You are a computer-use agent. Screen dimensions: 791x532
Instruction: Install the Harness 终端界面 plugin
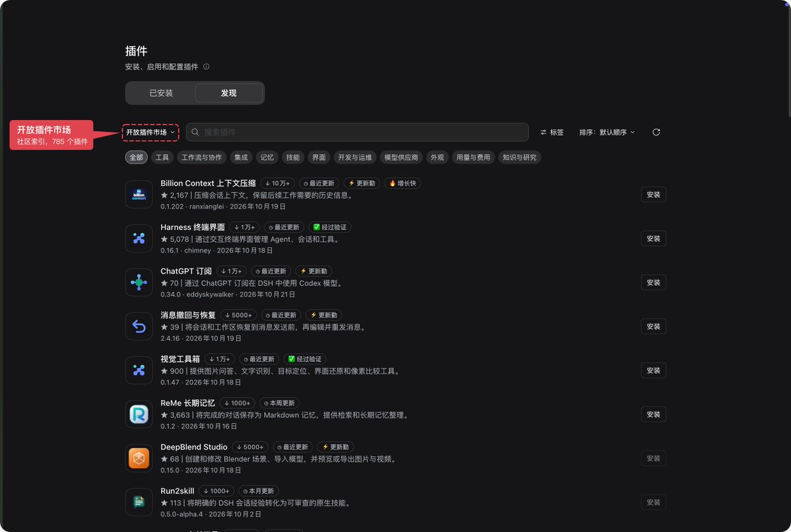click(x=653, y=239)
